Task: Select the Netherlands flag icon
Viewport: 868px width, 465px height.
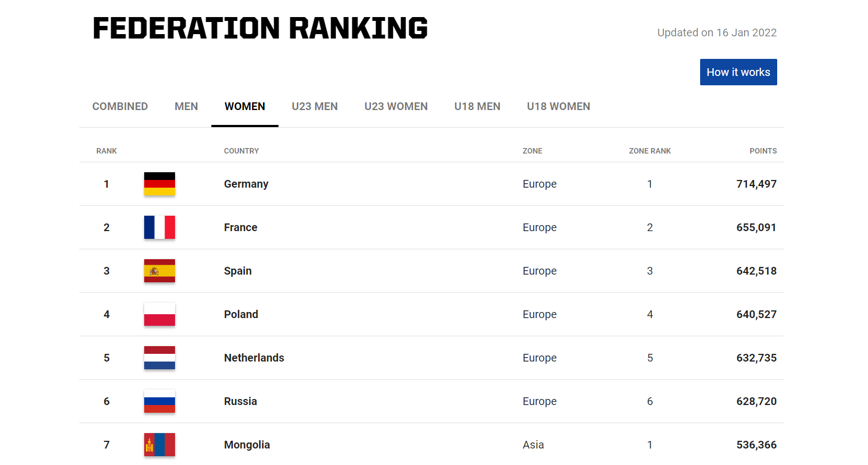Action: [159, 358]
